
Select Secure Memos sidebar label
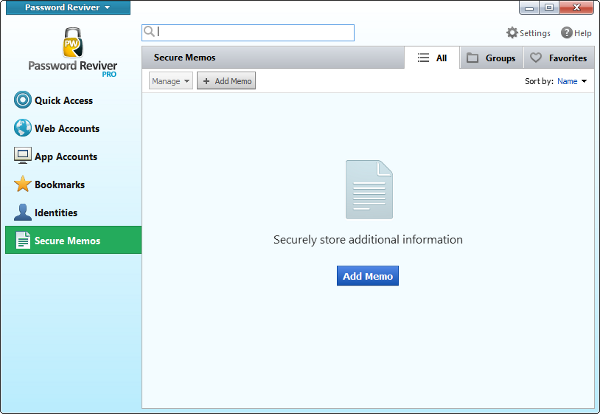67,241
